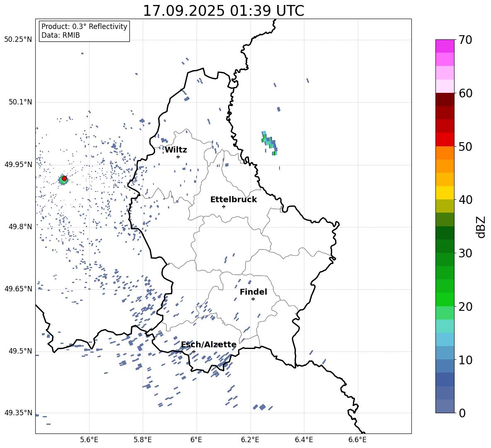Click the 50.1°N latitude label
The width and height of the screenshot is (491, 448).
point(20,102)
